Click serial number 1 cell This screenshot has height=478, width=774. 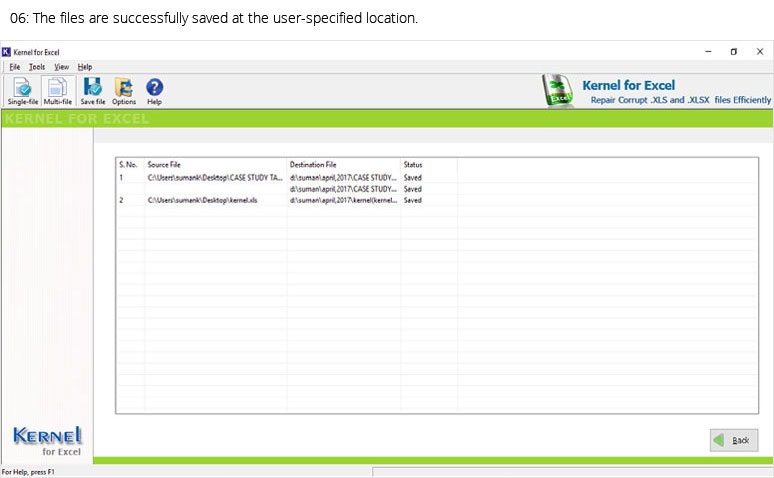pyautogui.click(x=121, y=177)
